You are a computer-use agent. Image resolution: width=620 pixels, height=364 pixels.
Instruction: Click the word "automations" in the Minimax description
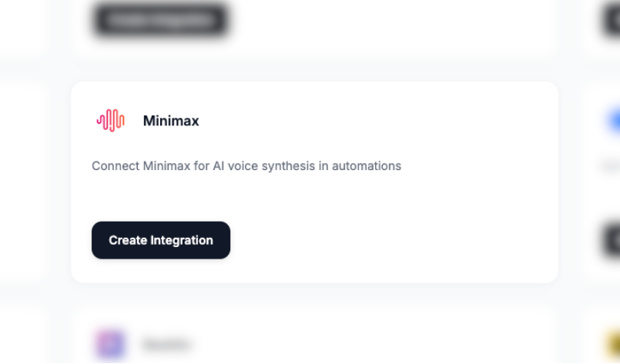[367, 165]
